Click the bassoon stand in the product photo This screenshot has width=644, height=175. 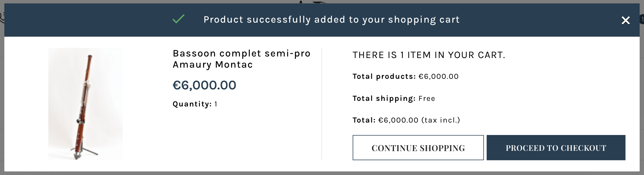tap(83, 151)
